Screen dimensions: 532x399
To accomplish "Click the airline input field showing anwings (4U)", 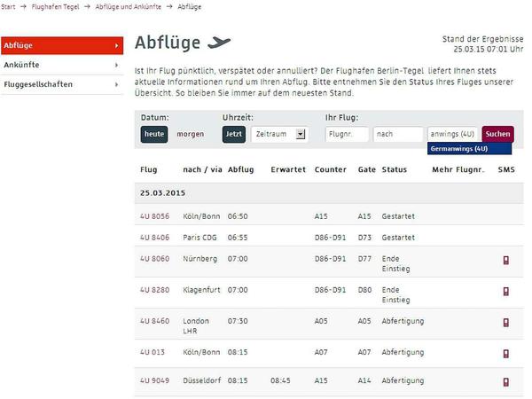I will (x=452, y=134).
